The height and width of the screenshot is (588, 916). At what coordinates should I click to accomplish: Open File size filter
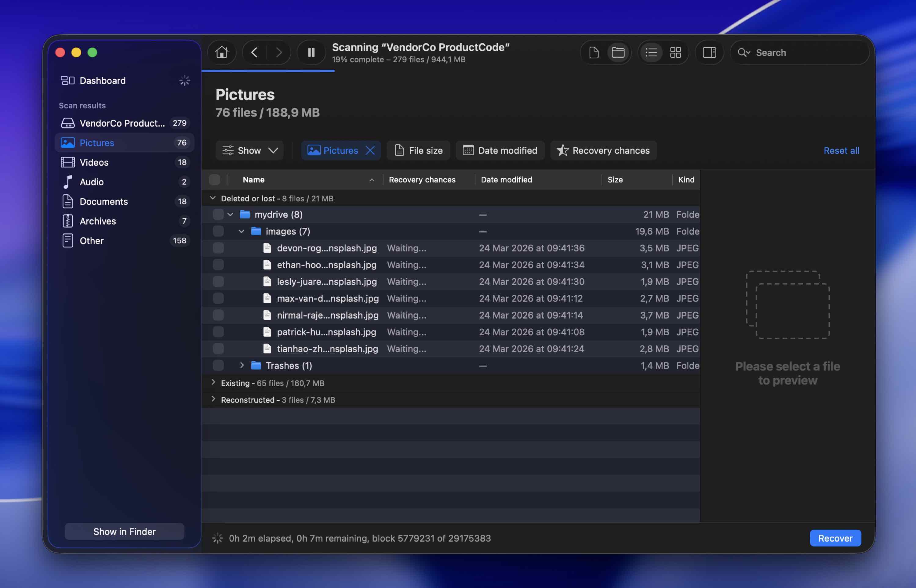418,150
